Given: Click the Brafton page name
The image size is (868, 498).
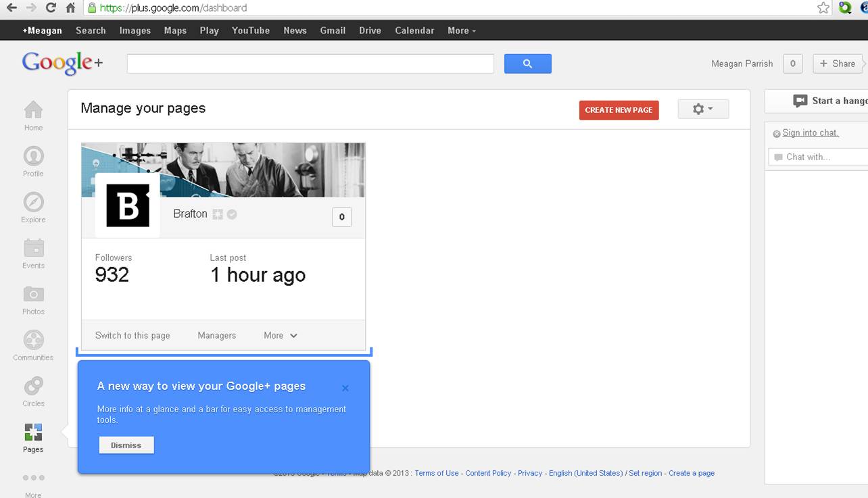Looking at the screenshot, I should [x=190, y=214].
